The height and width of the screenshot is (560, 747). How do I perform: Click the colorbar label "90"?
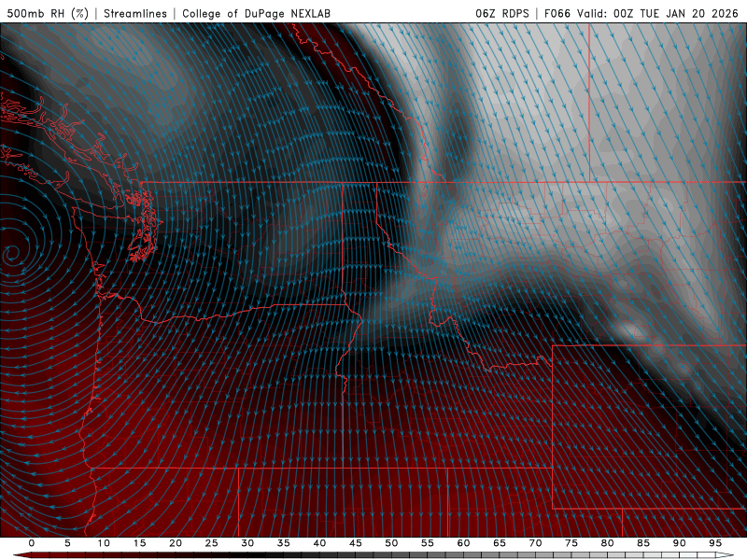point(679,543)
